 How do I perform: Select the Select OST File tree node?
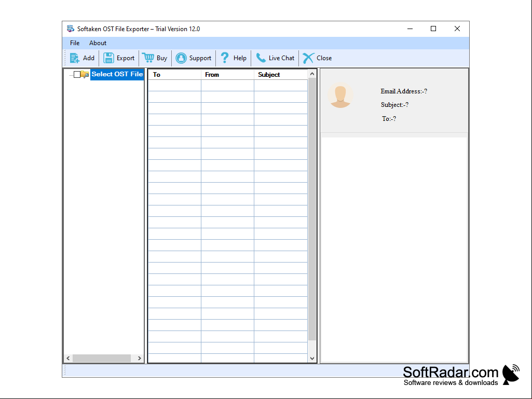pyautogui.click(x=117, y=74)
